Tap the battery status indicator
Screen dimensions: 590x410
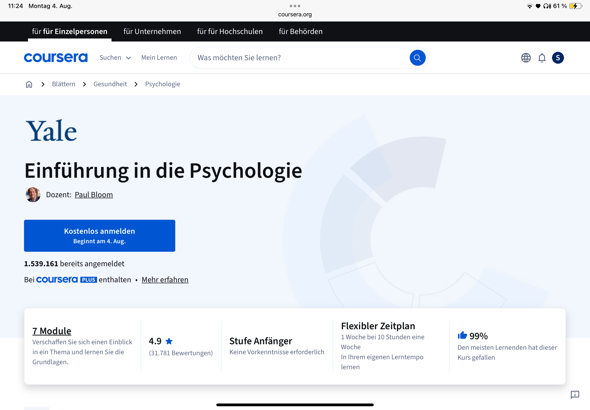click(x=576, y=6)
